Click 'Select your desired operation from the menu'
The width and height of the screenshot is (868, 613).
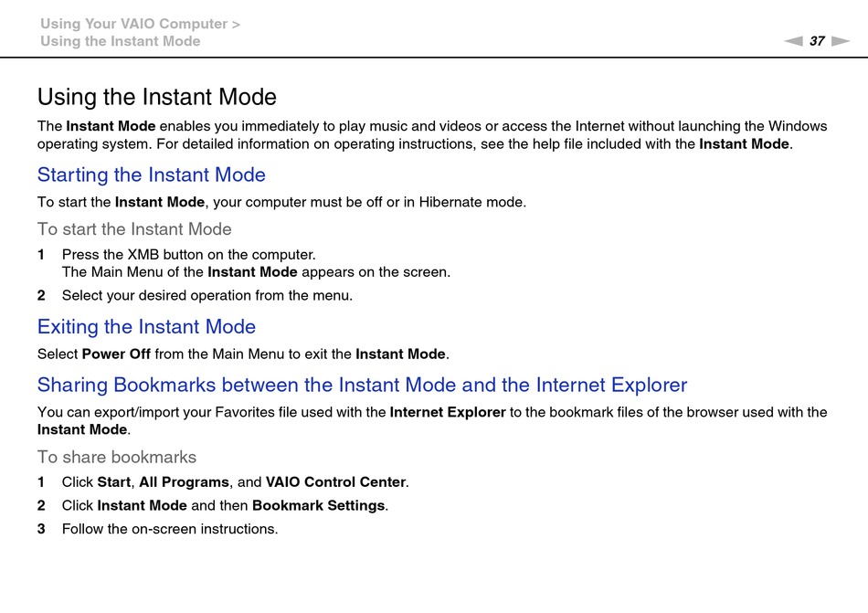tap(207, 295)
